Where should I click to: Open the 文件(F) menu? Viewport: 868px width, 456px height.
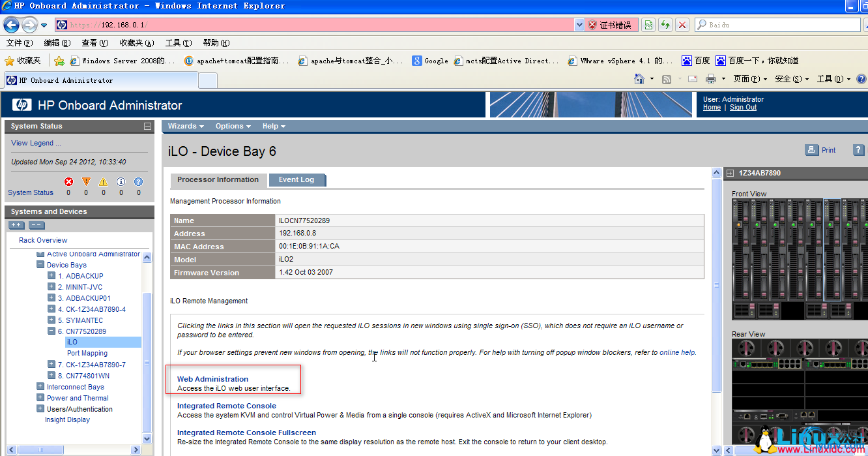(x=19, y=43)
